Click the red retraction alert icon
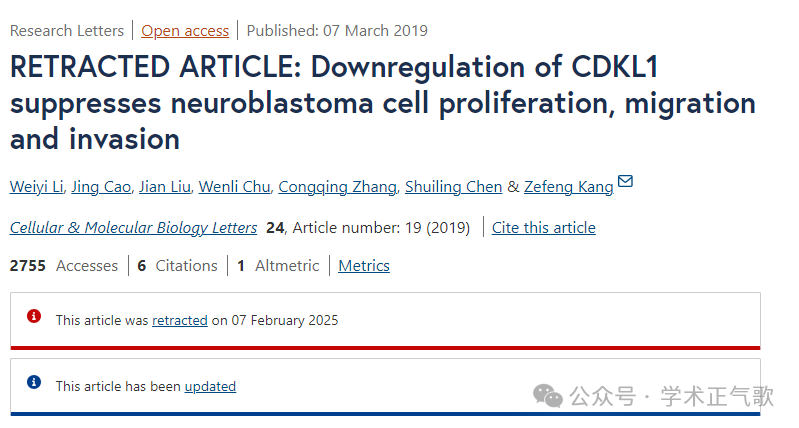This screenshot has height=428, width=799. coord(34,316)
